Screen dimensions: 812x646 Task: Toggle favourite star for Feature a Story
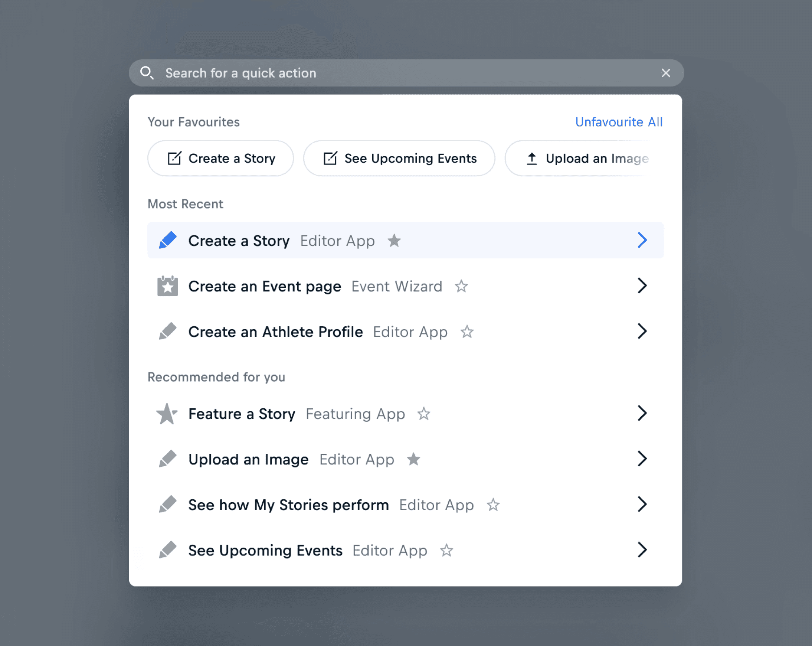[x=424, y=414]
